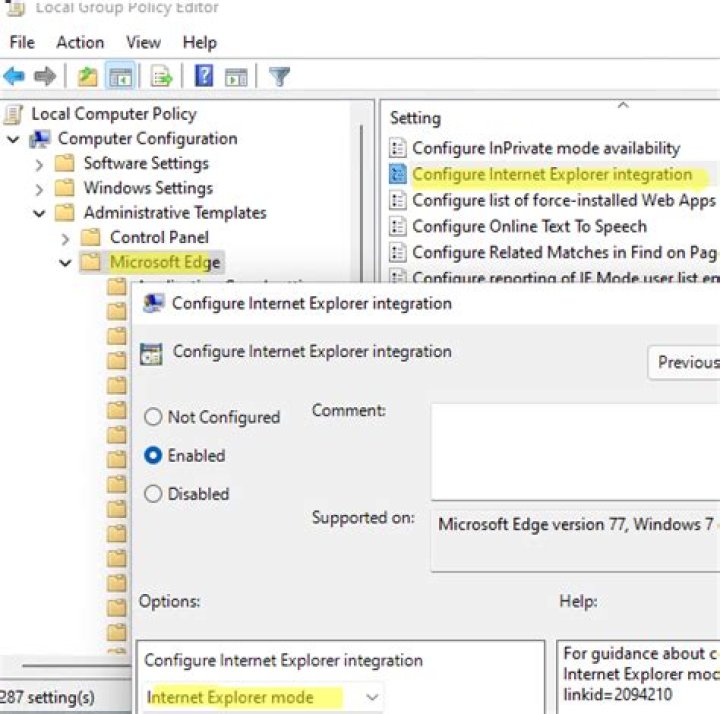Open the View menu

(143, 42)
